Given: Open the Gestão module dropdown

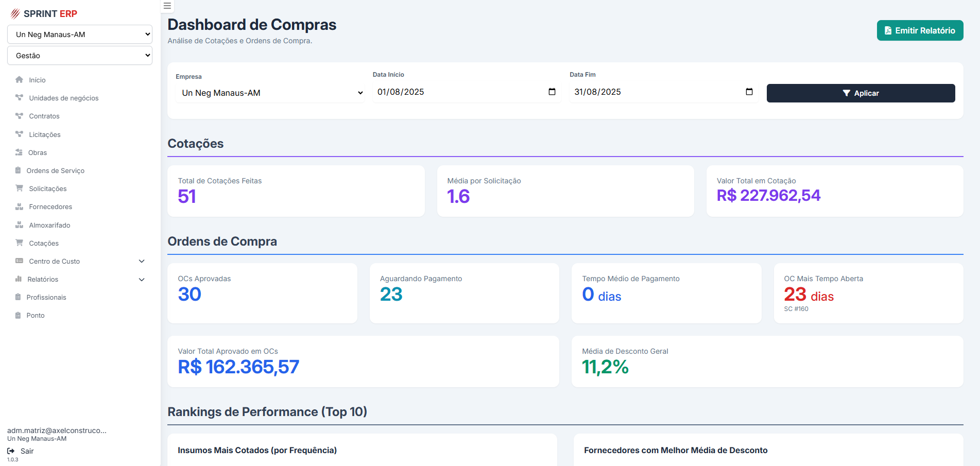Looking at the screenshot, I should [x=80, y=56].
